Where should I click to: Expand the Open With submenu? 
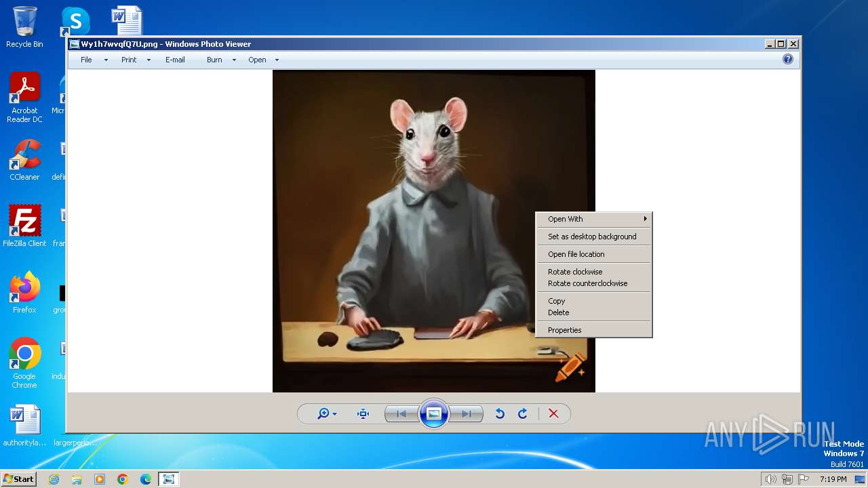[x=594, y=219]
